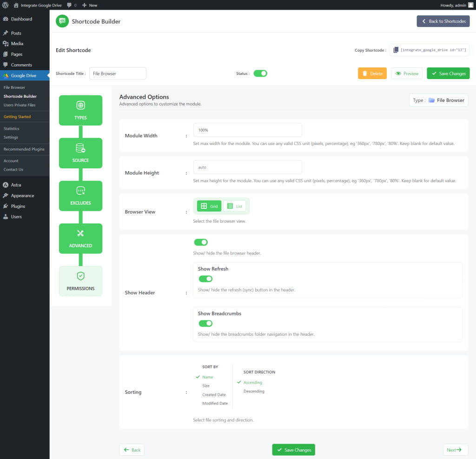Click the plus New icon in admin bar
The image size is (476, 459).
(85, 5)
